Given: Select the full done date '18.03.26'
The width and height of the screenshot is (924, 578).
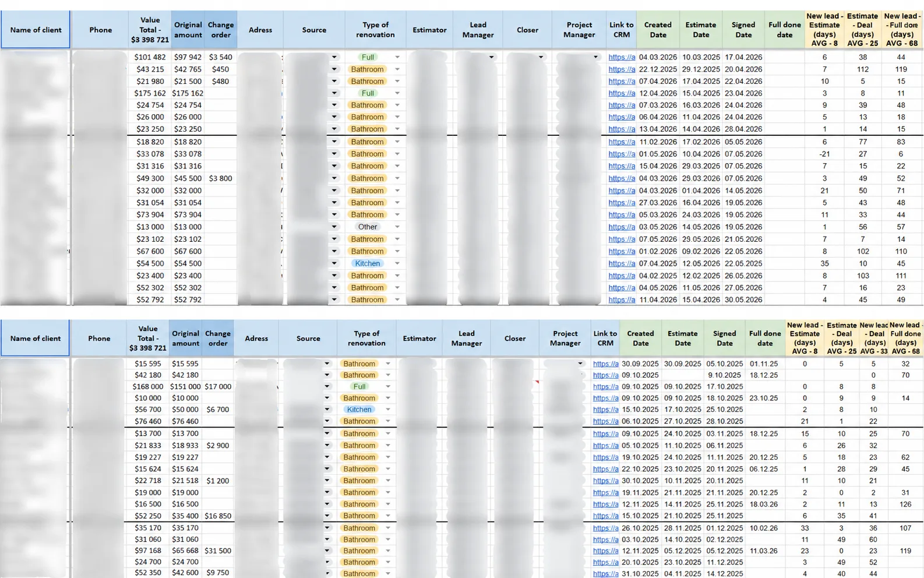Looking at the screenshot, I should point(765,504).
